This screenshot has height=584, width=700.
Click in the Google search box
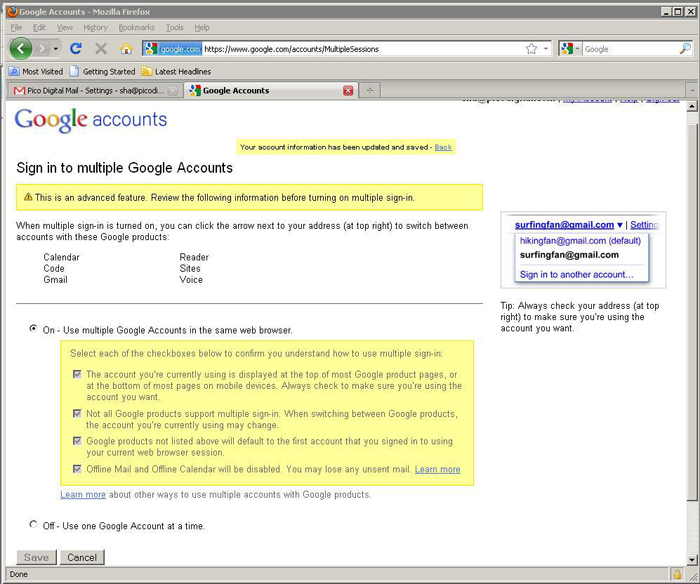[629, 49]
